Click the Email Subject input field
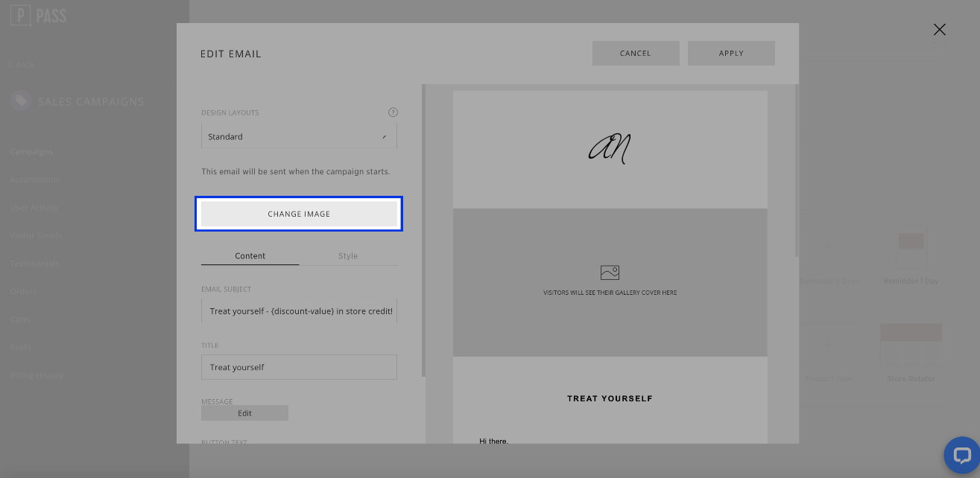The width and height of the screenshot is (980, 478). click(x=299, y=310)
